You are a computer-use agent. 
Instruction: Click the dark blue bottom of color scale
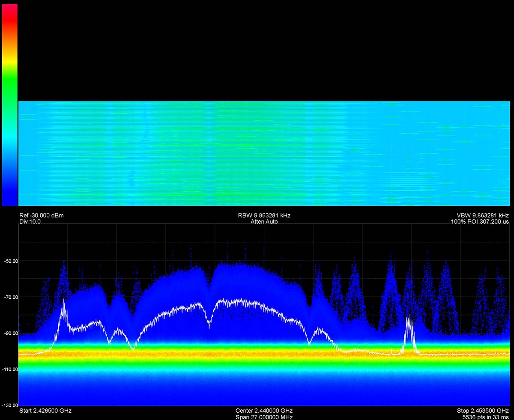10,197
